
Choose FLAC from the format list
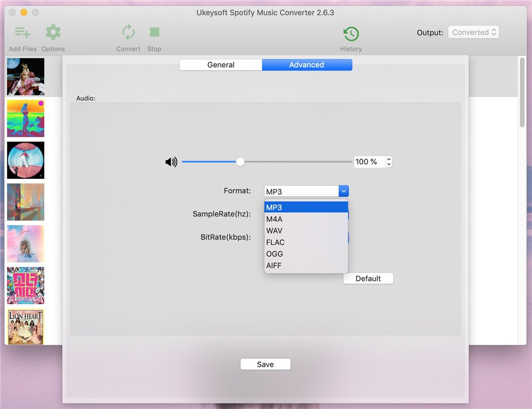click(x=306, y=242)
